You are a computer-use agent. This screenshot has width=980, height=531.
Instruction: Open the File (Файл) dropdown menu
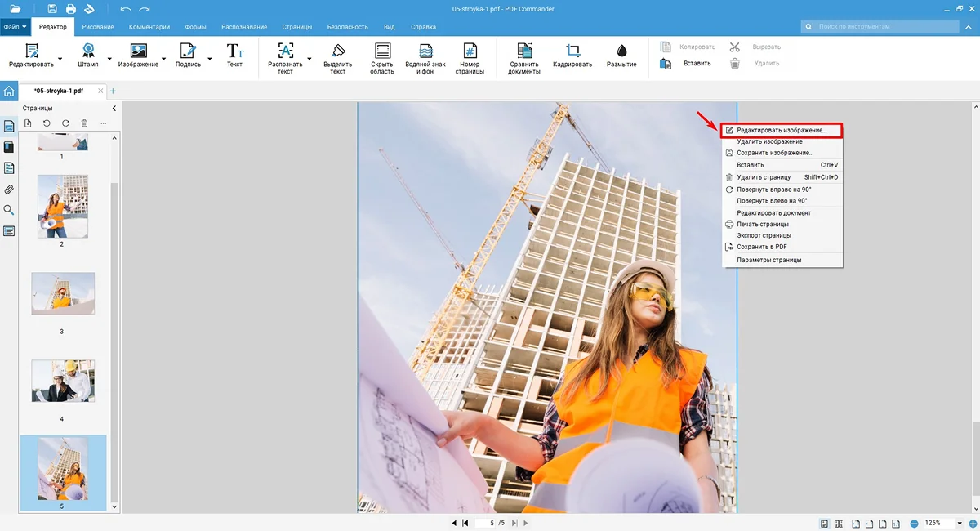pyautogui.click(x=16, y=27)
